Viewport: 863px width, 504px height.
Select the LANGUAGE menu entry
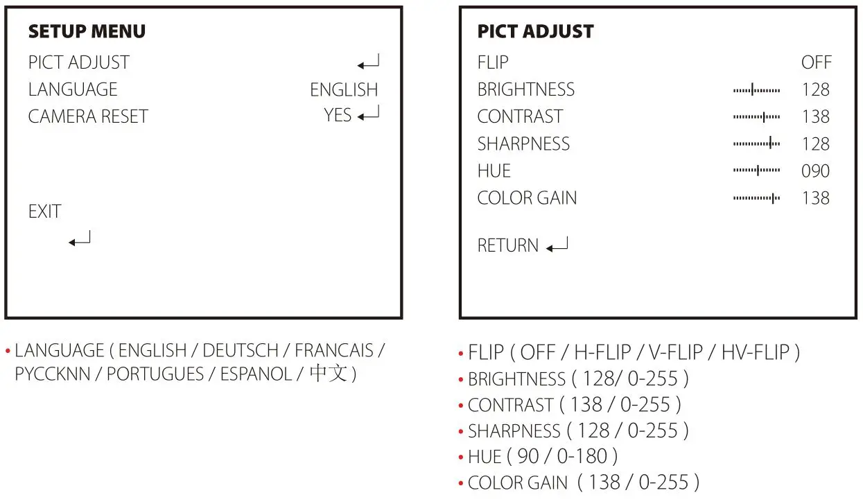click(73, 89)
